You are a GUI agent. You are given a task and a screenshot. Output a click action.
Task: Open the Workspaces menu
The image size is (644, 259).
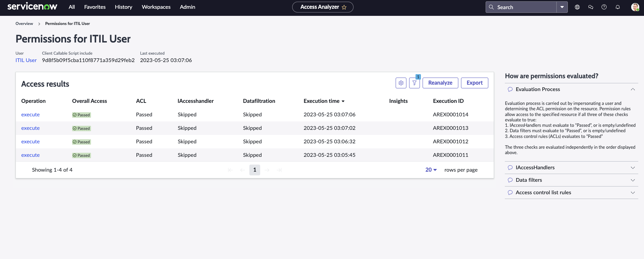pos(156,7)
